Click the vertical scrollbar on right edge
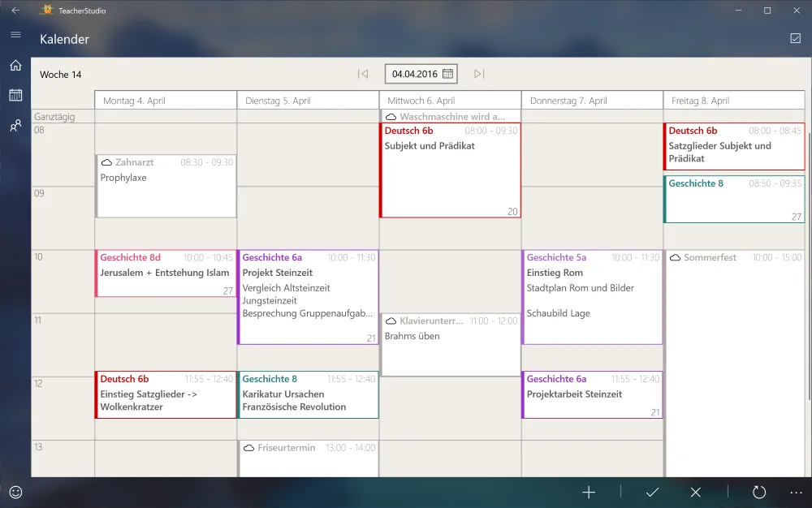Image resolution: width=812 pixels, height=508 pixels. point(809,266)
